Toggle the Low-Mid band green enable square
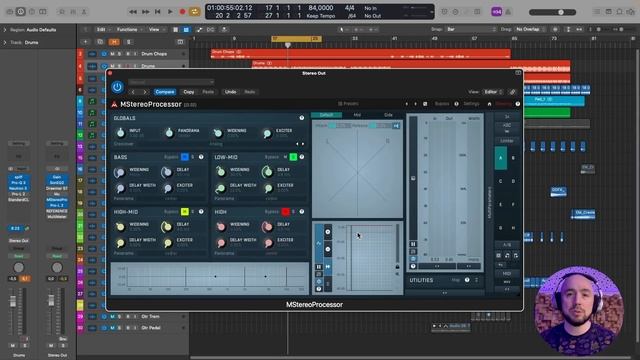The height and width of the screenshot is (360, 640). 293,157
